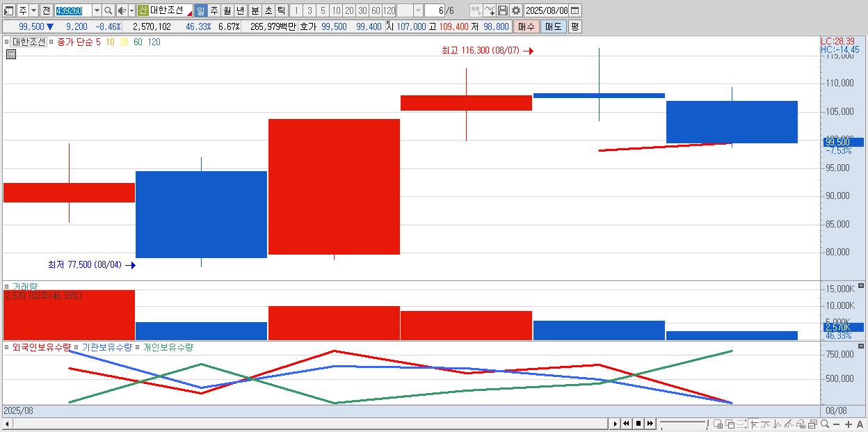The width and height of the screenshot is (868, 432).
Task: Close the 거래량 volume panel
Action: click(x=860, y=286)
